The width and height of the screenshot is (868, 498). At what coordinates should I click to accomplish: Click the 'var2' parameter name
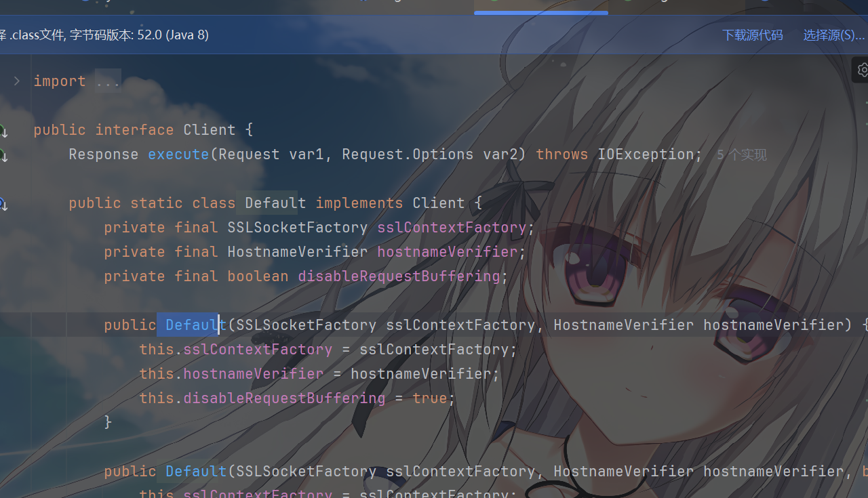tap(500, 154)
